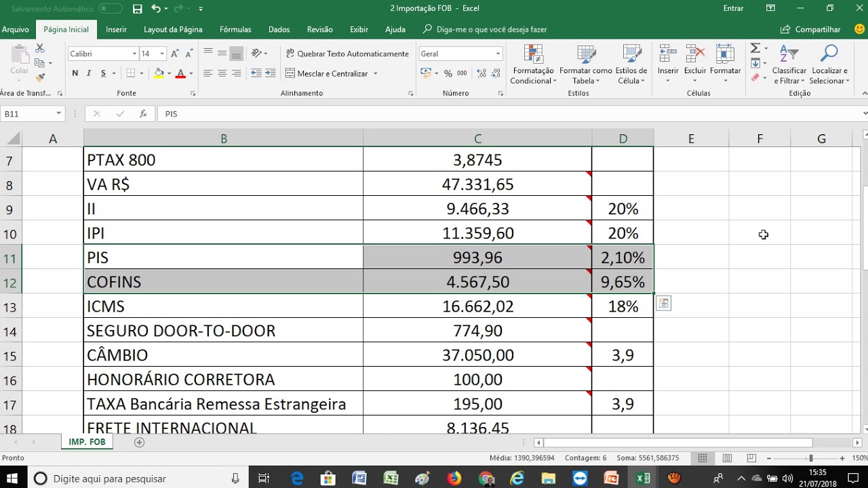Click Quebrar Texto Automaticamente button
Image resolution: width=868 pixels, height=488 pixels.
347,54
